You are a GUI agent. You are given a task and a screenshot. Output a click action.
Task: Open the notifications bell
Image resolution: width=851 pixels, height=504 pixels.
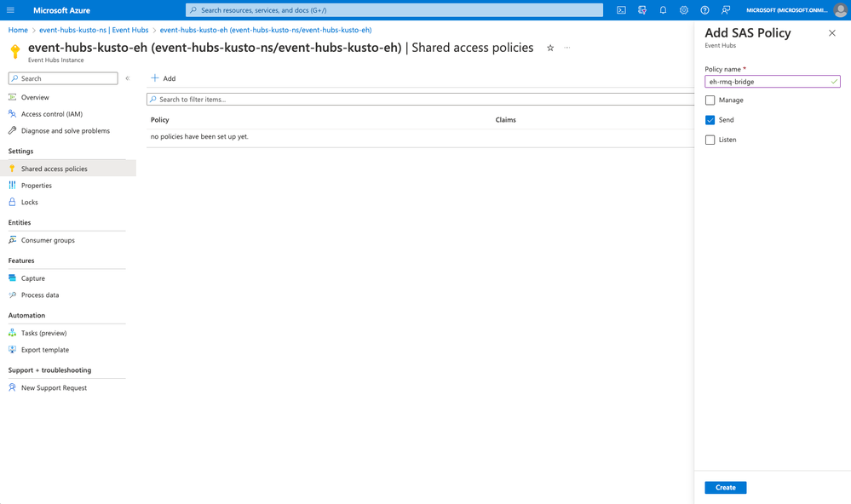(x=663, y=10)
